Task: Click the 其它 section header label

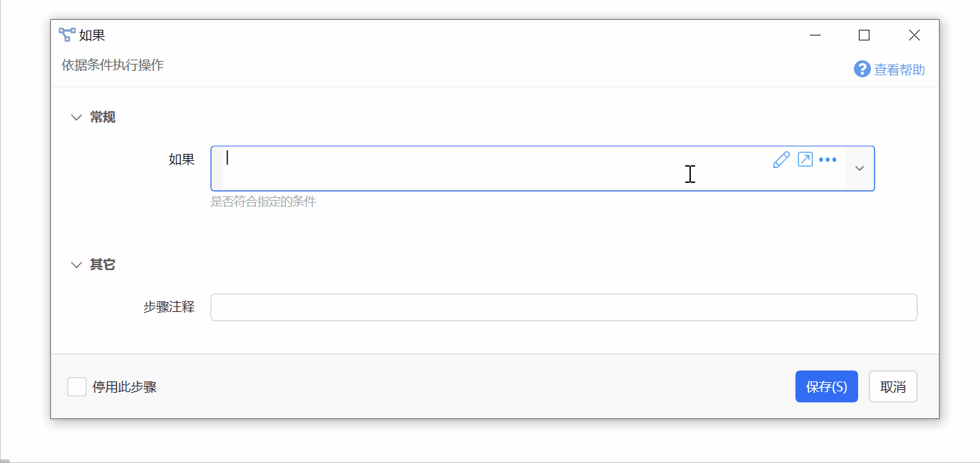Action: (103, 265)
